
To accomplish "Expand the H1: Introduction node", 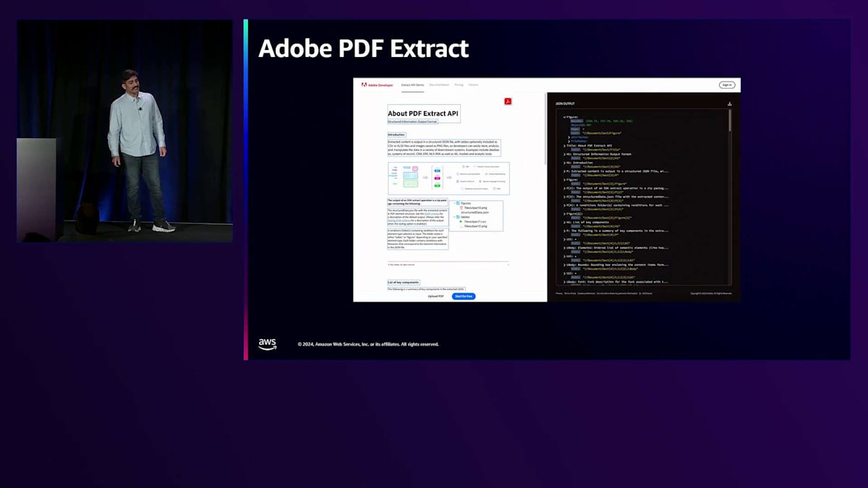I will coord(564,163).
